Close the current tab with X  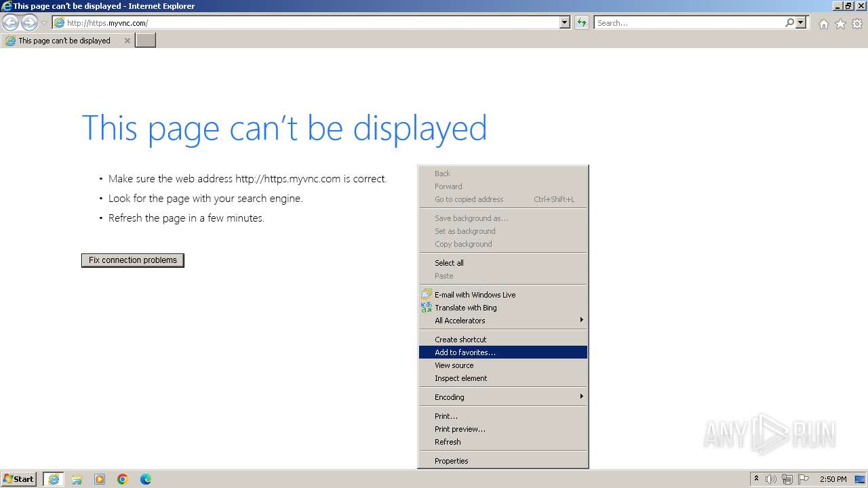click(127, 41)
